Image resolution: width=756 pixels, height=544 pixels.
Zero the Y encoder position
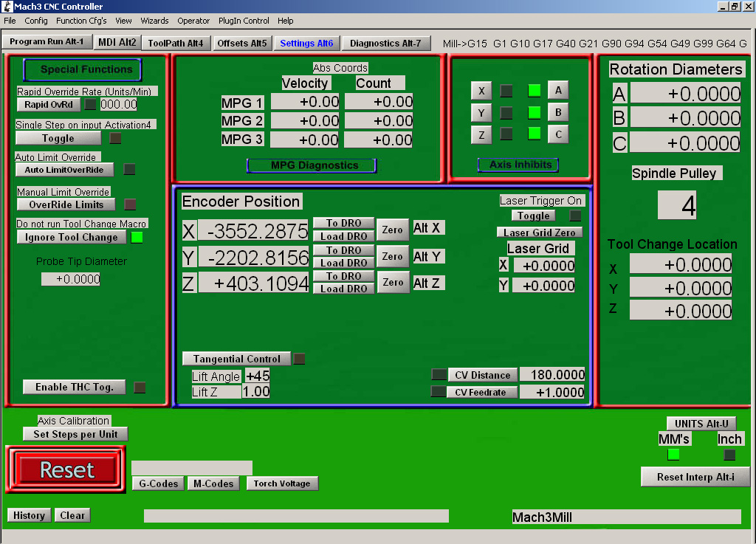[393, 256]
